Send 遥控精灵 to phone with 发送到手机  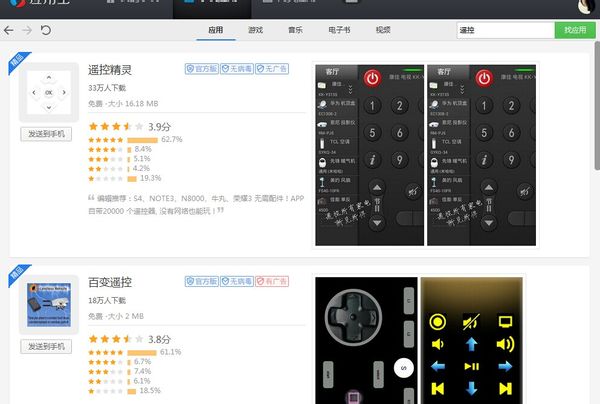pos(46,134)
